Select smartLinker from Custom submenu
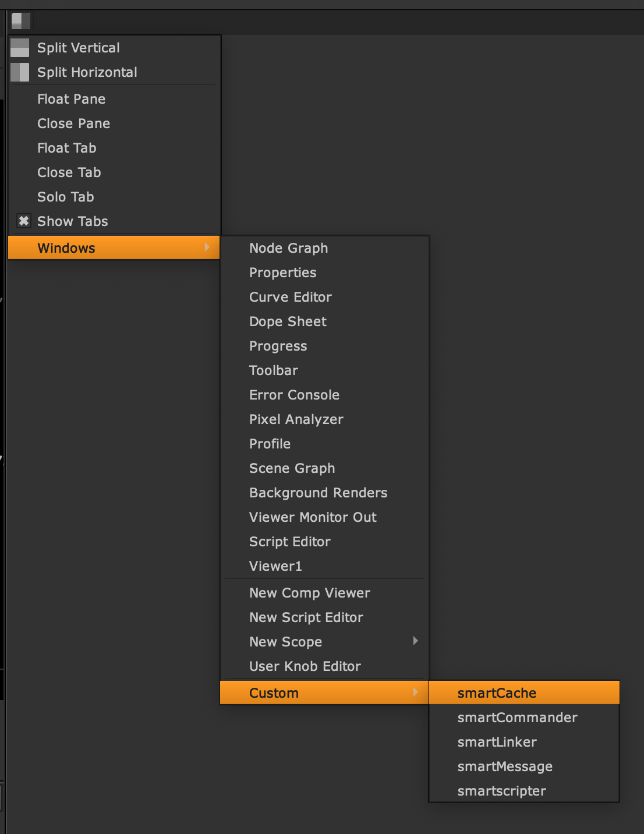 (x=497, y=742)
